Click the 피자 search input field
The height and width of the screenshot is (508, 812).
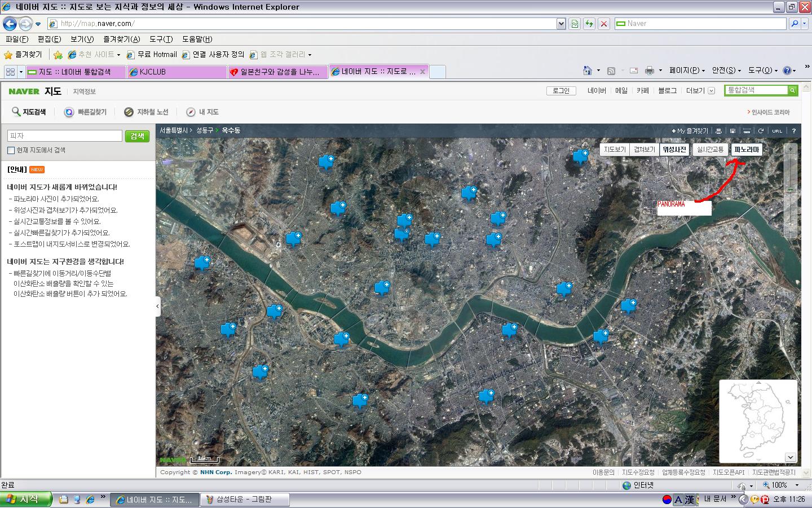tap(65, 136)
